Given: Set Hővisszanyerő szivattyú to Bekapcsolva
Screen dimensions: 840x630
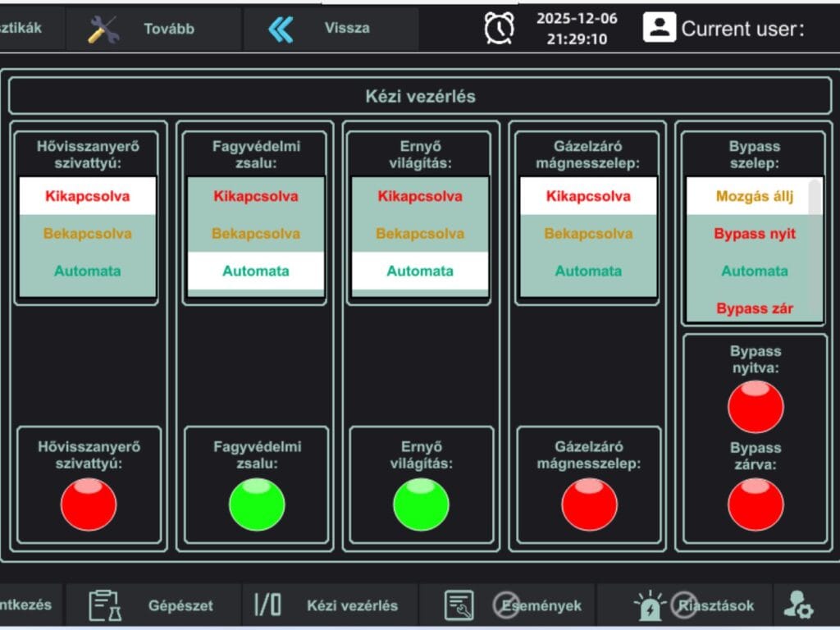Looking at the screenshot, I should click(x=88, y=234).
